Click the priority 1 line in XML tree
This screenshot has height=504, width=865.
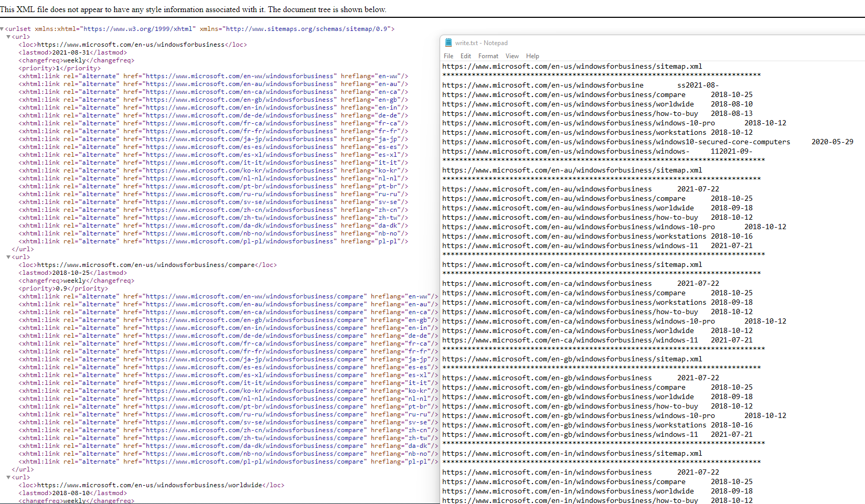click(x=59, y=68)
